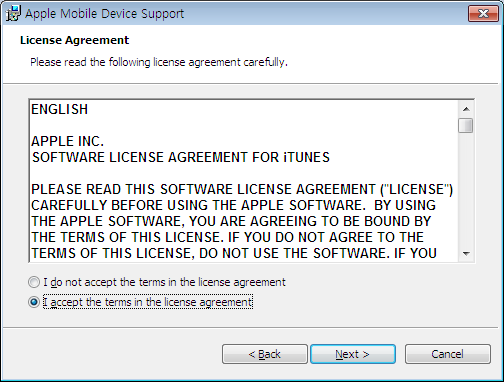Click the 'APPLE INC.' line in the license box

[68, 141]
